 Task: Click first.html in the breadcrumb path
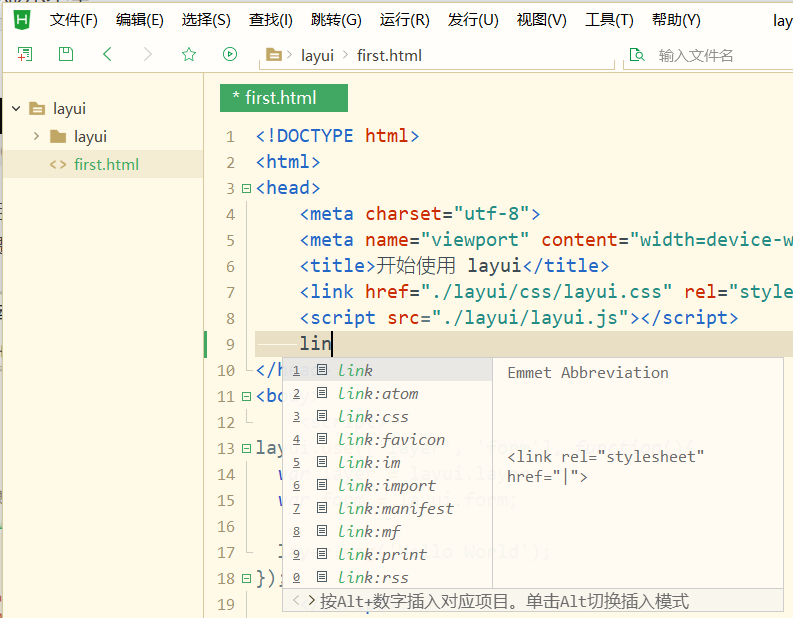389,56
